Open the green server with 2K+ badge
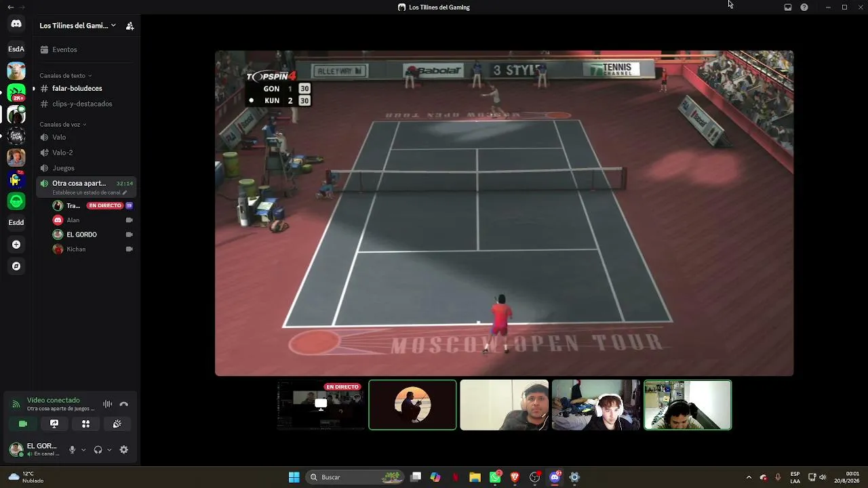Image resolution: width=868 pixels, height=488 pixels. [16, 92]
